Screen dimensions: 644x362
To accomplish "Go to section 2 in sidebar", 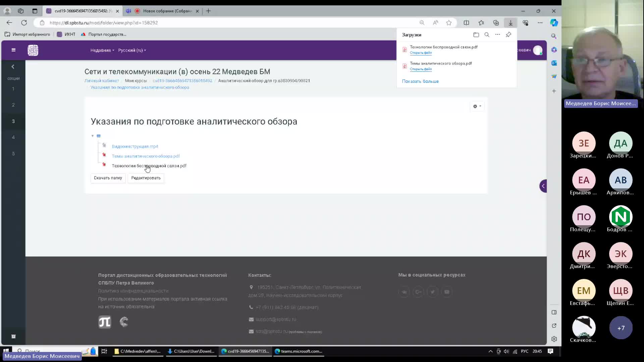I will point(13,105).
